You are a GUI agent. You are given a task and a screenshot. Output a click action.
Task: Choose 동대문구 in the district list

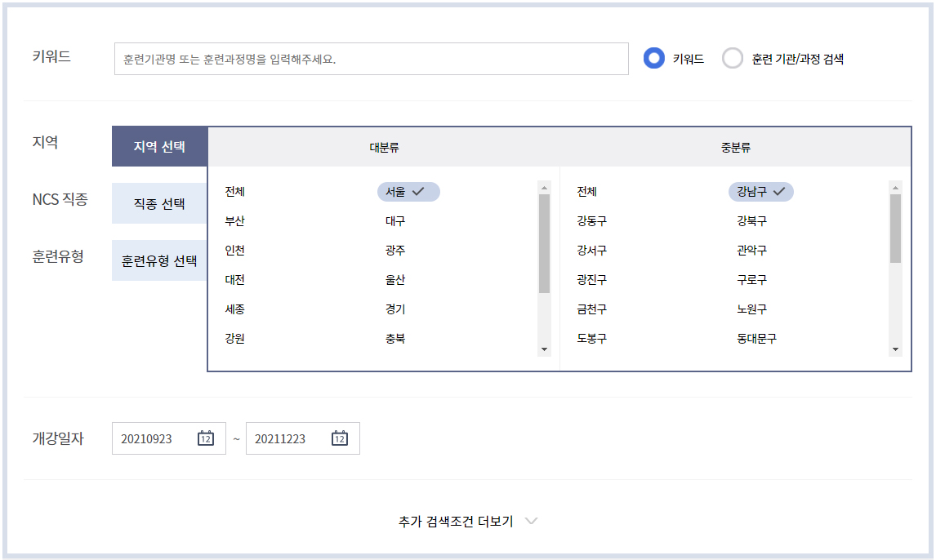[x=756, y=338]
